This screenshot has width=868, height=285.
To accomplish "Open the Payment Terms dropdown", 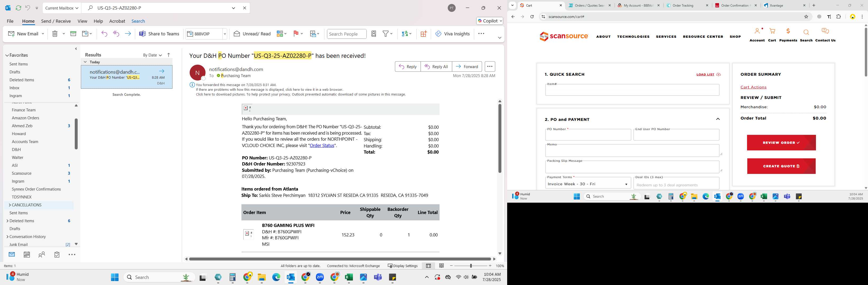I will pyautogui.click(x=588, y=184).
